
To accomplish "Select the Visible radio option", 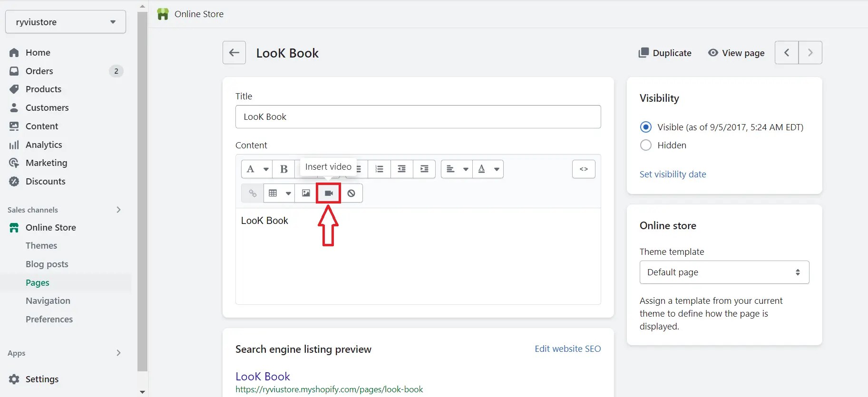I will [646, 127].
